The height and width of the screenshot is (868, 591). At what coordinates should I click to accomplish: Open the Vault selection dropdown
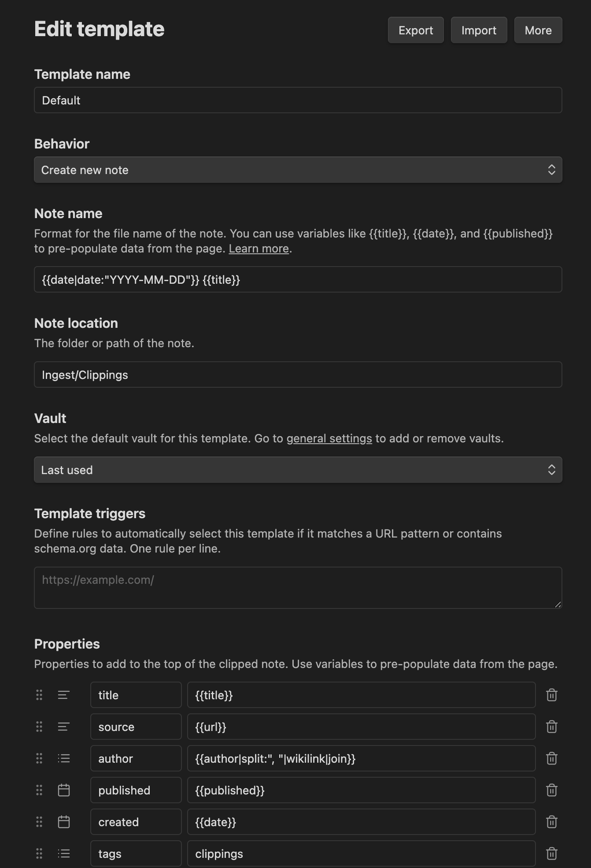(298, 470)
